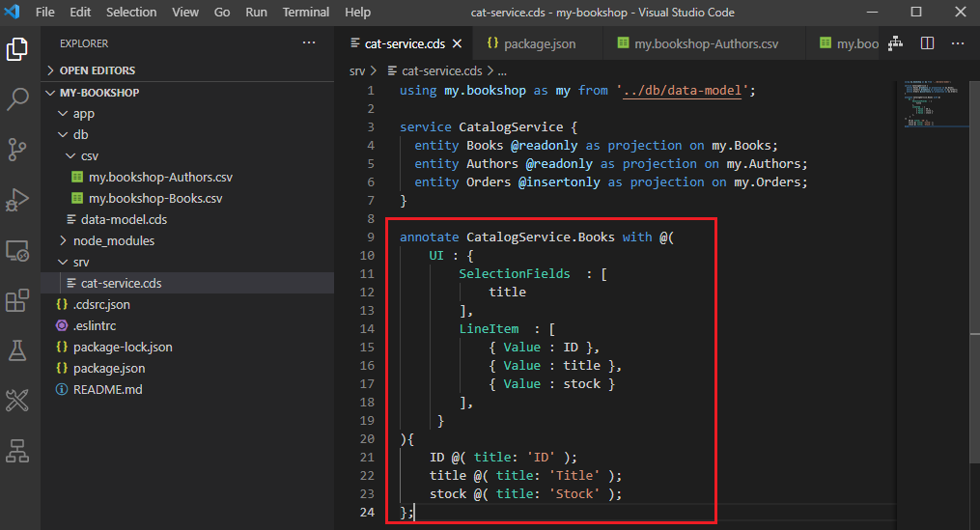Expand the node_modules folder

[113, 240]
